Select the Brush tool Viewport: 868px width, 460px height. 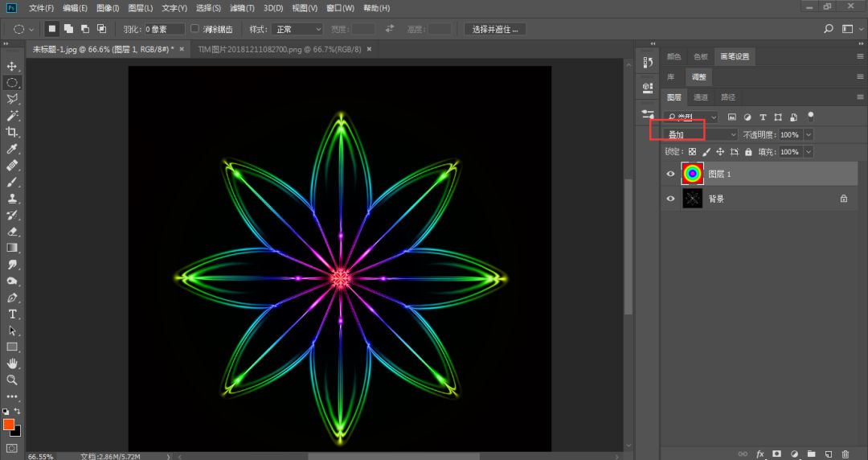tap(11, 182)
